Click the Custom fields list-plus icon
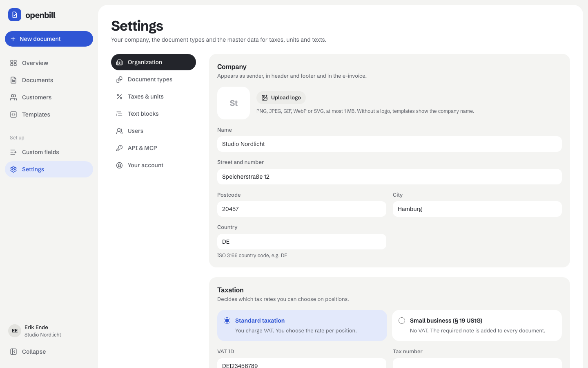The image size is (588, 368). coord(13,152)
